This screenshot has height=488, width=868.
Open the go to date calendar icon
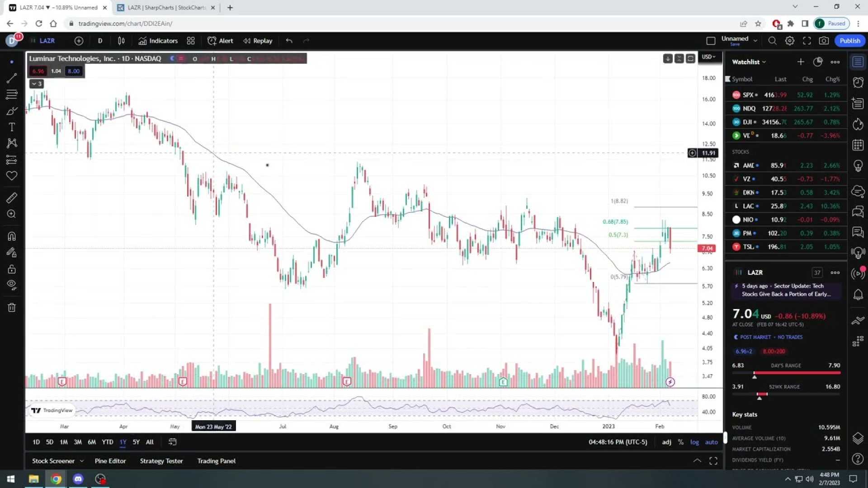(x=173, y=442)
